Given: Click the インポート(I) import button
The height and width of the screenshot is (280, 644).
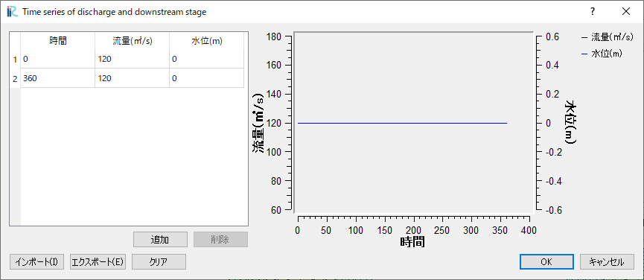Looking at the screenshot, I should click(36, 261).
